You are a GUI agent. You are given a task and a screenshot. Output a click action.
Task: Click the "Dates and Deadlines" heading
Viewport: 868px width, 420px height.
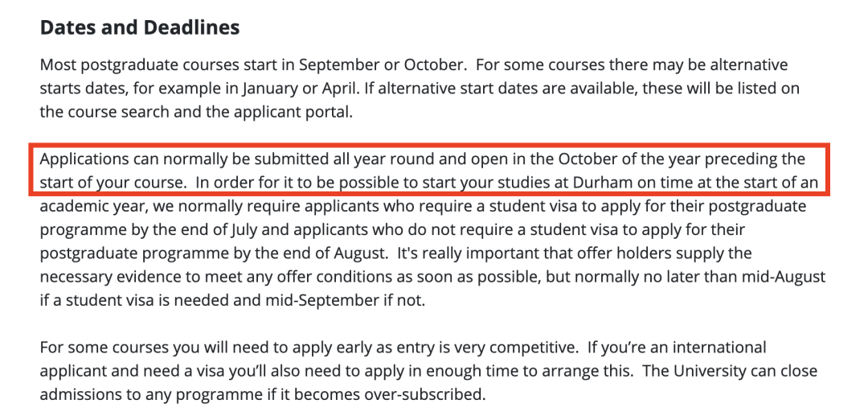coord(140,27)
